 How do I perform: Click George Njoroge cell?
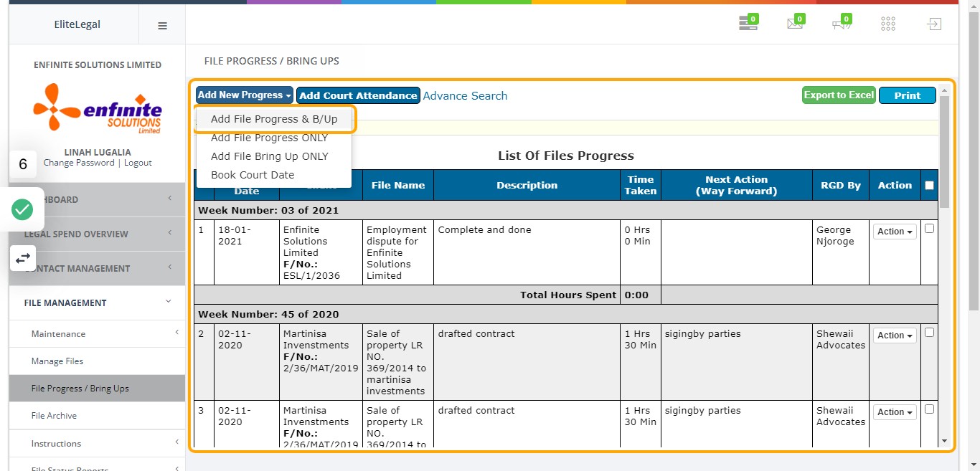[840, 252]
